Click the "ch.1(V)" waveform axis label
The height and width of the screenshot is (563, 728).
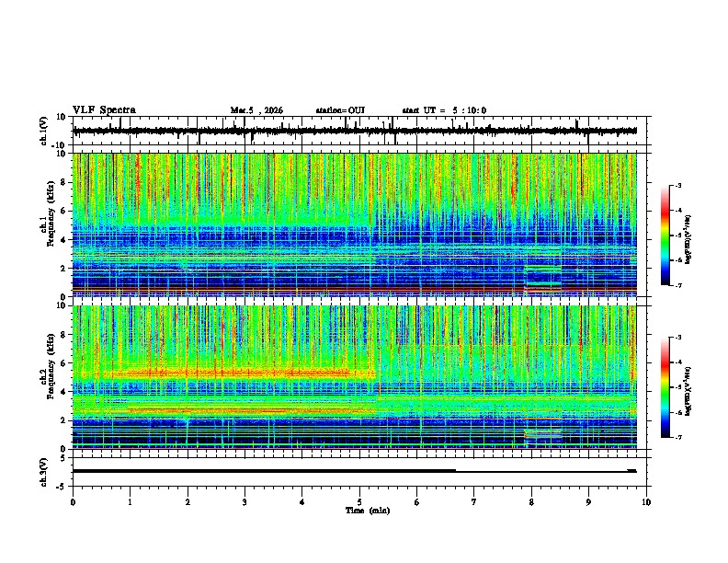point(44,131)
